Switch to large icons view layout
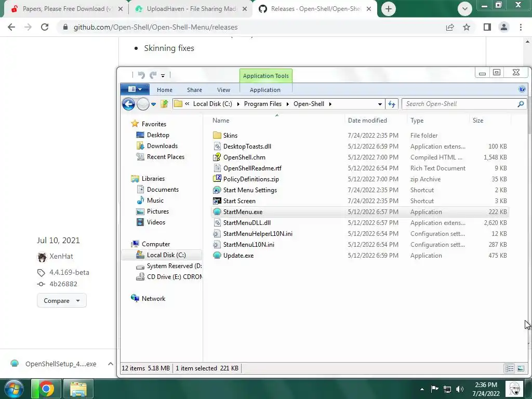 click(x=521, y=368)
